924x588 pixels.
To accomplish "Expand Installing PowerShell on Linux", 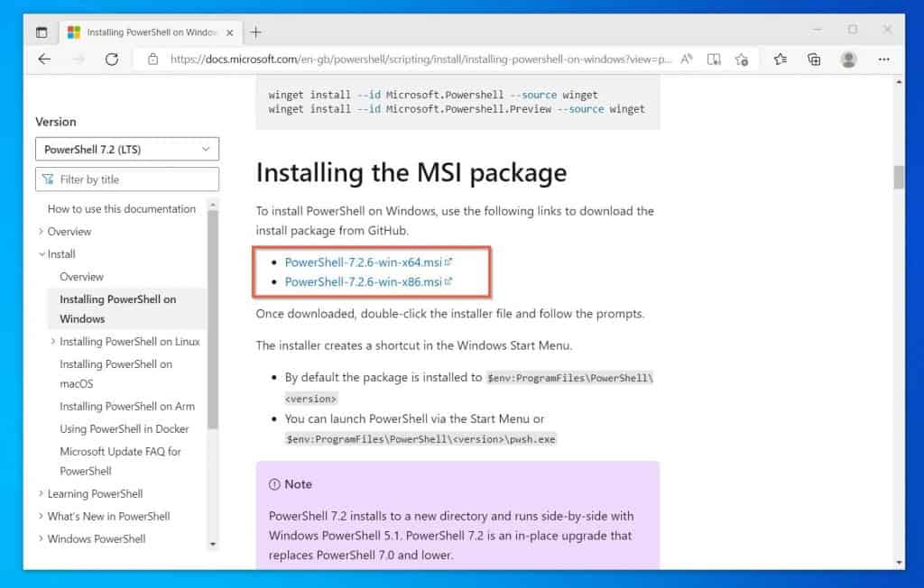I will 52,341.
